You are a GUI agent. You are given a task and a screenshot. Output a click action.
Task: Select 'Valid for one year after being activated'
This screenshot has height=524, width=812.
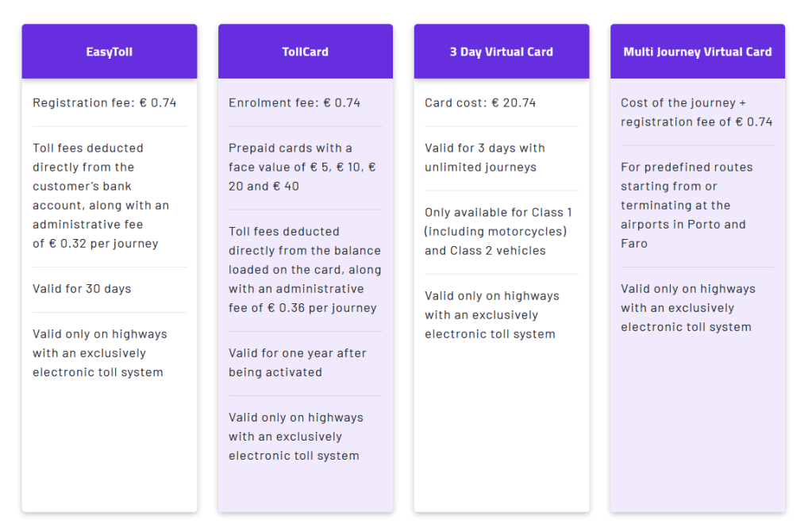tap(297, 363)
